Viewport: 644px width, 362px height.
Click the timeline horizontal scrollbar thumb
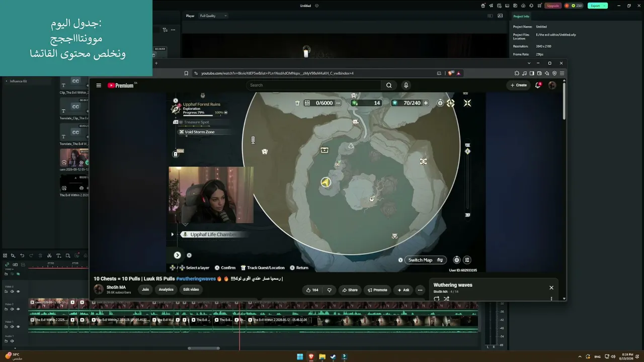pyautogui.click(x=204, y=348)
